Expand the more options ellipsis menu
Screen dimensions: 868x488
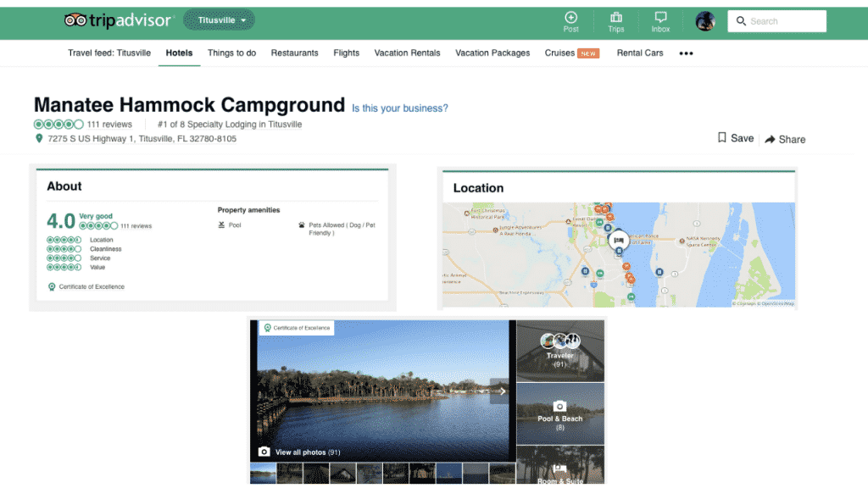click(686, 53)
